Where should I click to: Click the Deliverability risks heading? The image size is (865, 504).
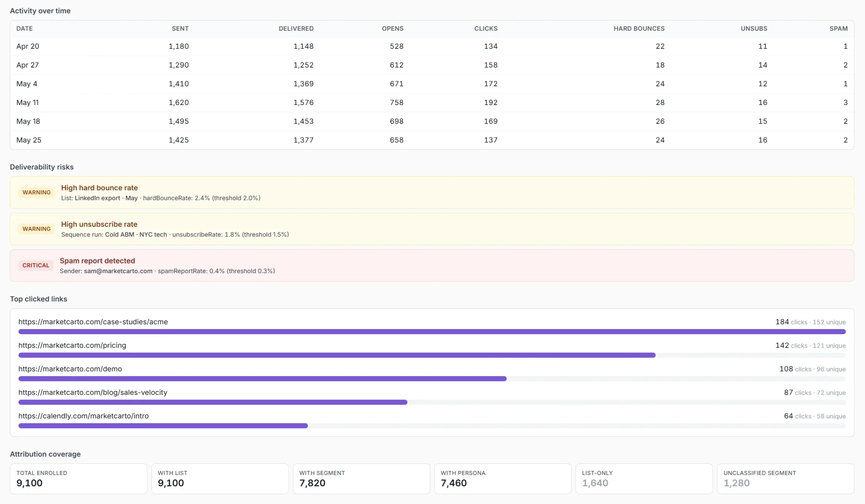42,167
